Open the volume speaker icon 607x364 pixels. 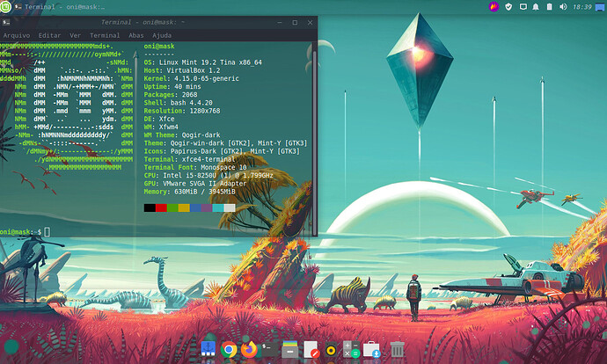pyautogui.click(x=563, y=6)
